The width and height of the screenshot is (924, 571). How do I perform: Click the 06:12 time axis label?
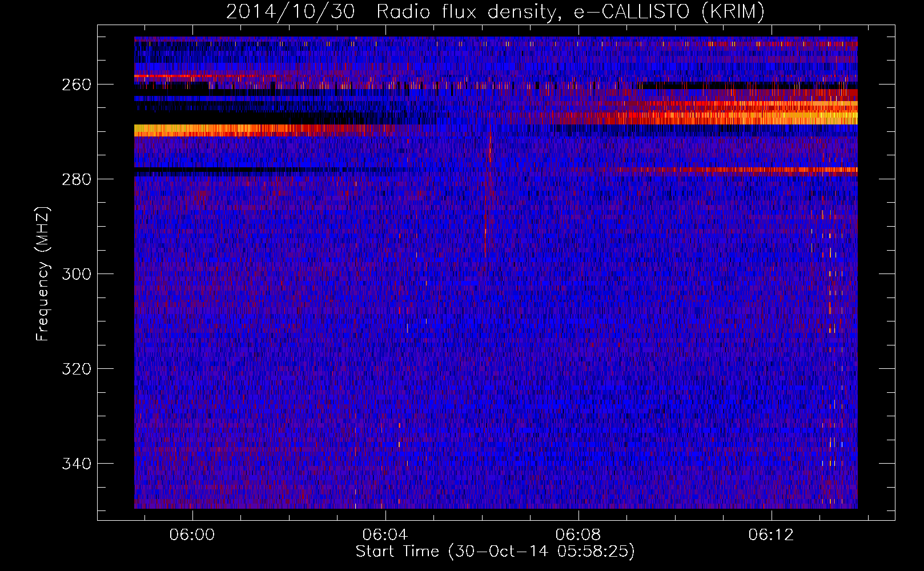[x=772, y=534]
